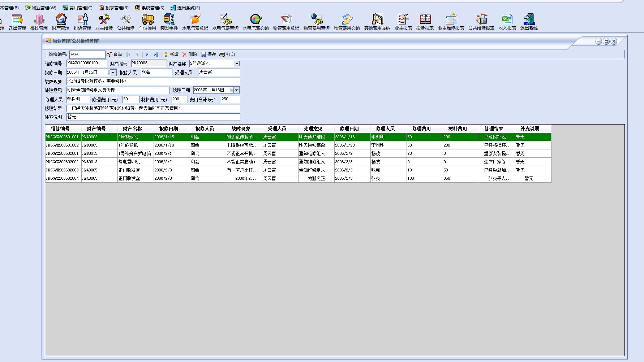
Task: Click 修理结果 text field
Action: pos(153,108)
